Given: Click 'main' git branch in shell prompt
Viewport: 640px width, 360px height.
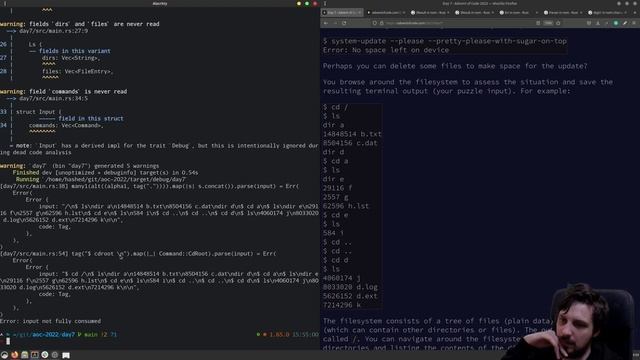Looking at the screenshot, I should tap(91, 335).
